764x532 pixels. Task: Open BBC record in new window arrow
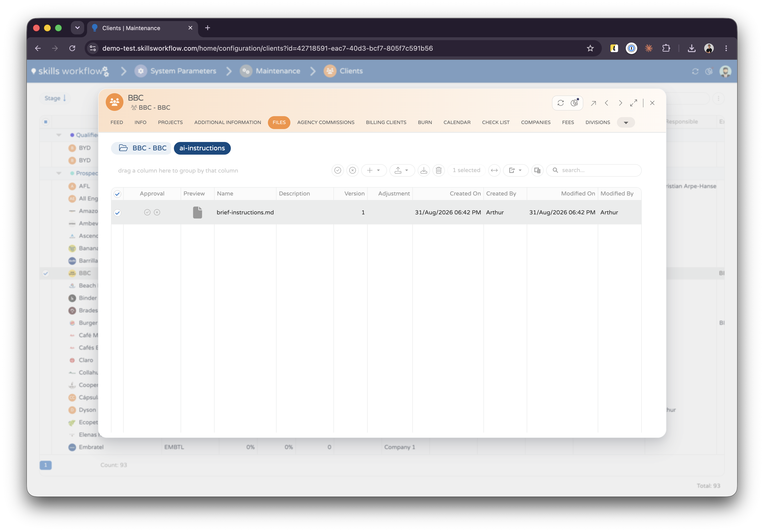click(593, 103)
